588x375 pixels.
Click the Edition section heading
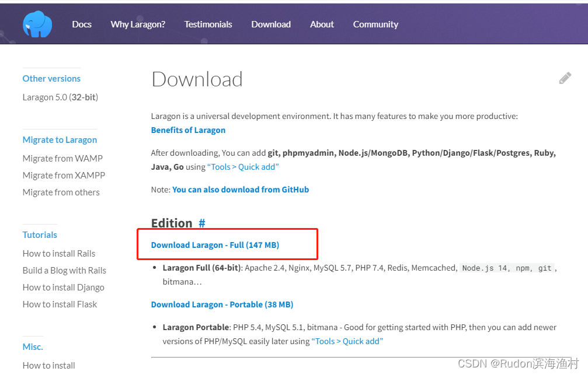(x=172, y=223)
